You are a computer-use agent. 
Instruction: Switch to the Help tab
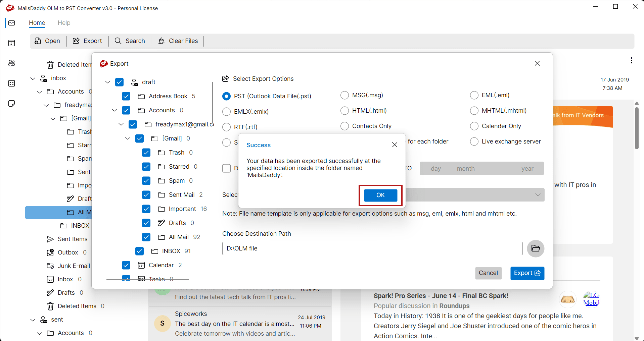coord(64,23)
